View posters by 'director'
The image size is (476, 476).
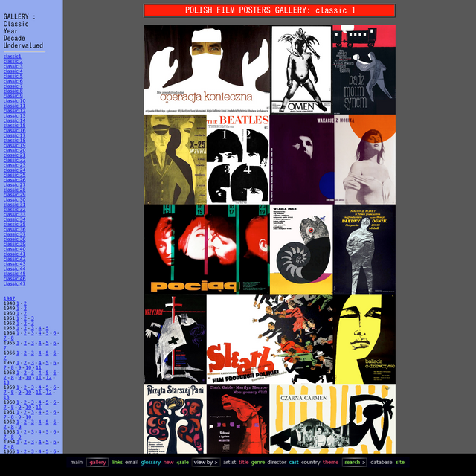pos(277,463)
